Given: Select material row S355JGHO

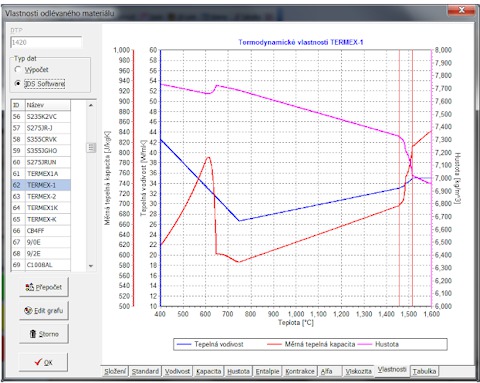Looking at the screenshot, I should click(x=41, y=151).
